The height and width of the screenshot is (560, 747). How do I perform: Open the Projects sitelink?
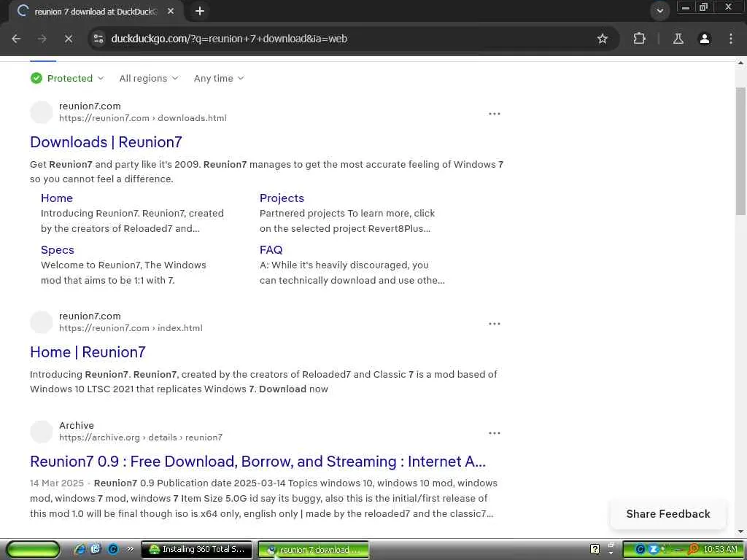coord(282,198)
